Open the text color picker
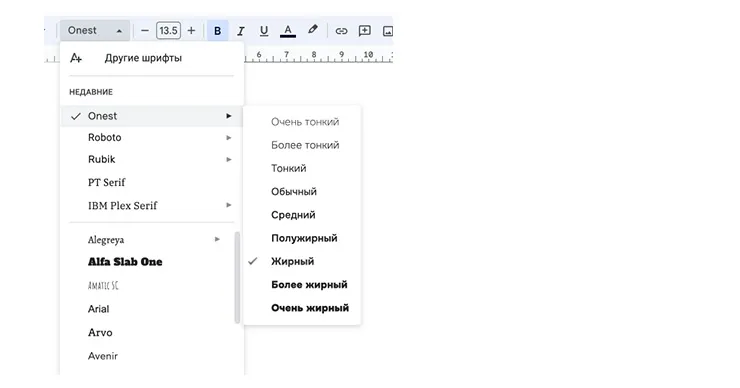740x388 pixels. coord(288,31)
